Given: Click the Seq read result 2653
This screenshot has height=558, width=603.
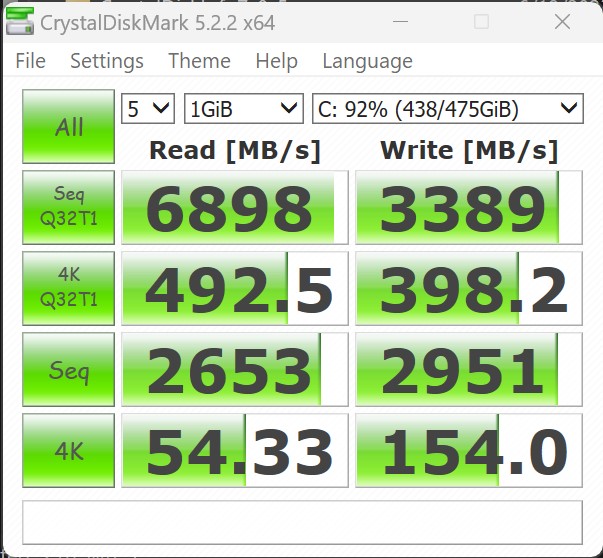Looking at the screenshot, I should click(235, 370).
